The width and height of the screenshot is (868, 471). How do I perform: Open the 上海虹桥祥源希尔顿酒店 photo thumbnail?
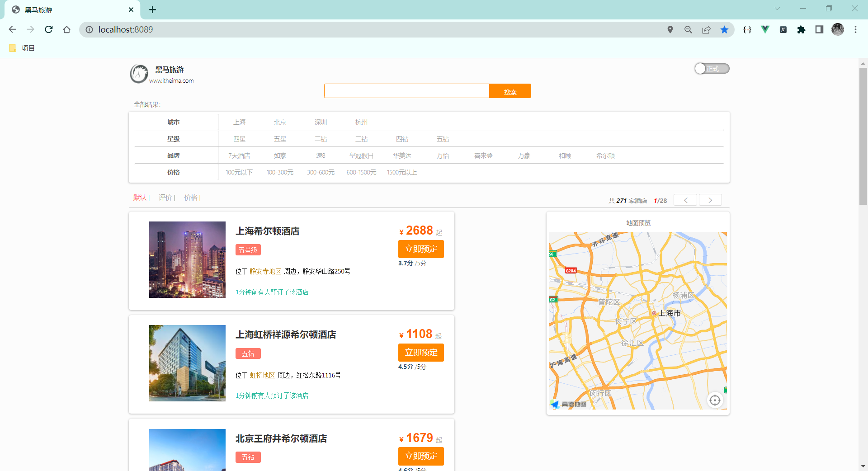pyautogui.click(x=187, y=363)
